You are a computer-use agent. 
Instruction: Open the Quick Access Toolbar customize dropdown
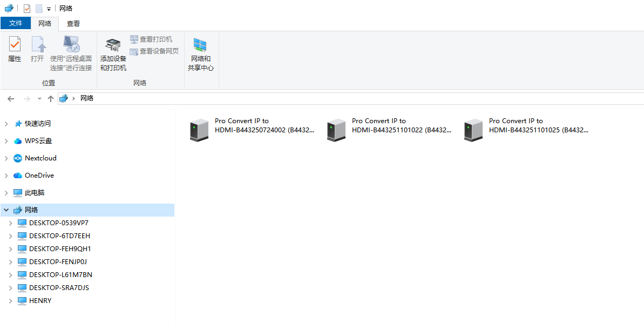pos(49,9)
